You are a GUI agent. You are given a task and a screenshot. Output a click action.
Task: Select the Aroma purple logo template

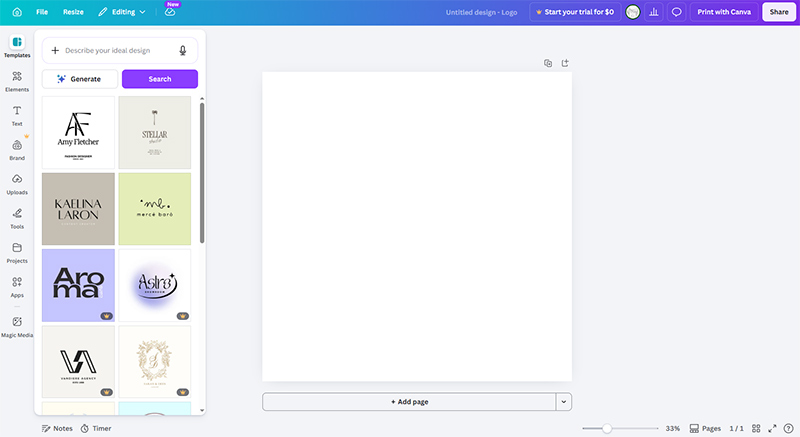pos(78,286)
